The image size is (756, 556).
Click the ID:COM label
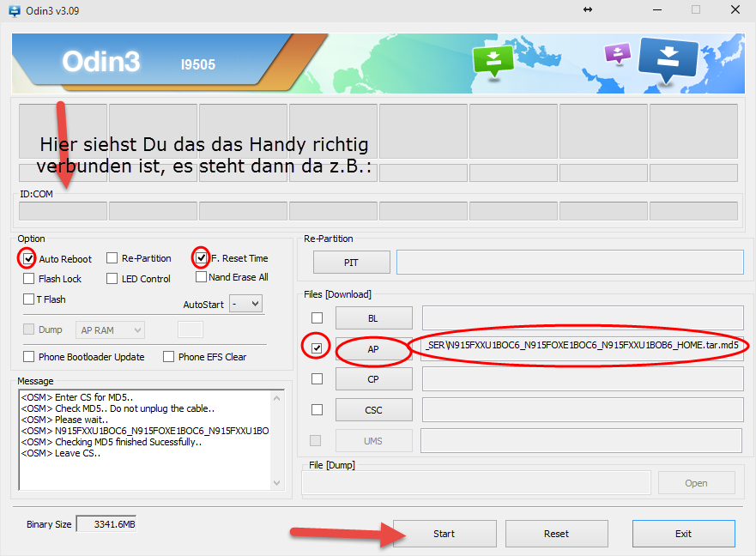pyautogui.click(x=36, y=194)
